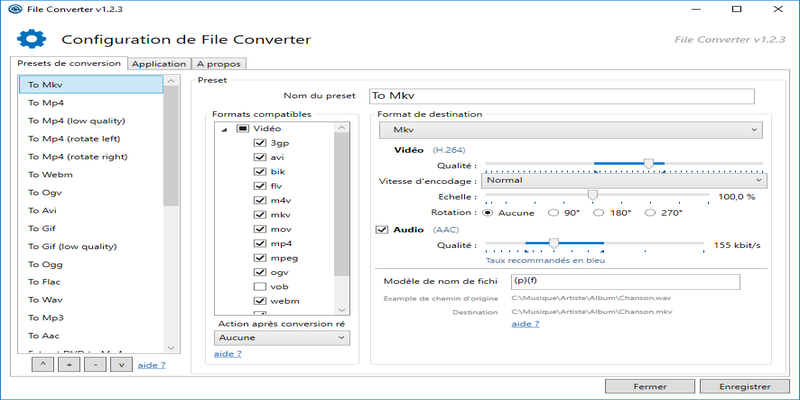
Task: Toggle the mov format checkbox
Action: click(x=260, y=229)
